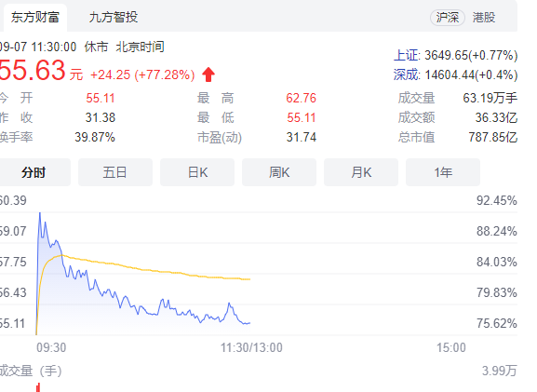Switch to the 九方智投 tab
The image size is (537, 392).
[x=114, y=17]
